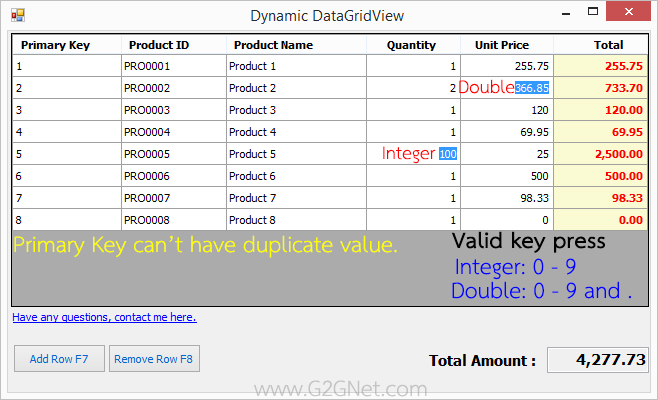The image size is (658, 400).
Task: Select the unit price cell 120
Action: [507, 110]
